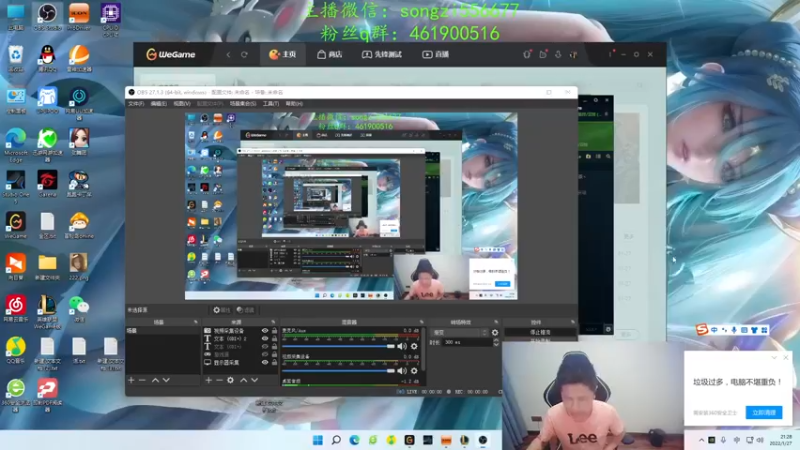Show hidden system tray icons chevron

point(702,440)
